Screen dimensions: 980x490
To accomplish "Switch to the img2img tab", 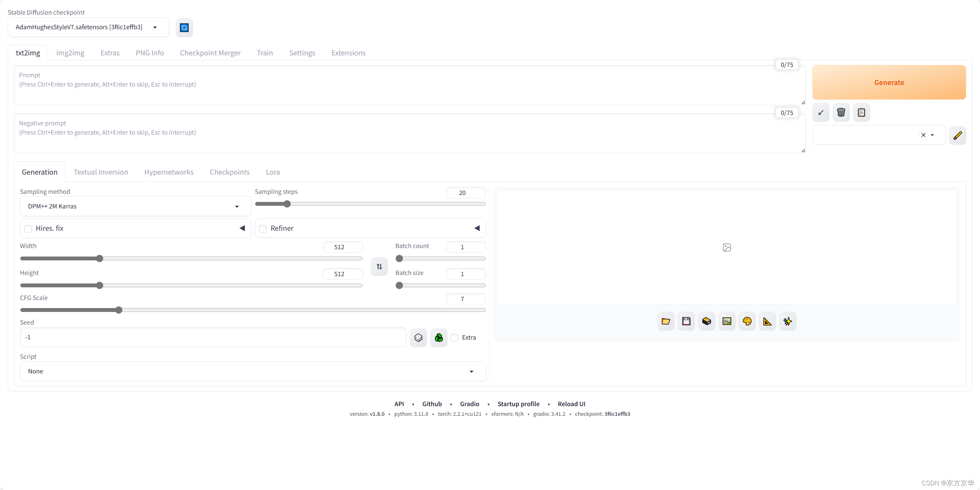I will click(x=70, y=53).
